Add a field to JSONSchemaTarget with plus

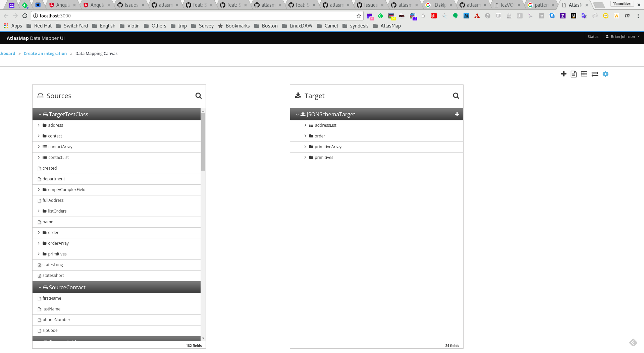coord(457,114)
